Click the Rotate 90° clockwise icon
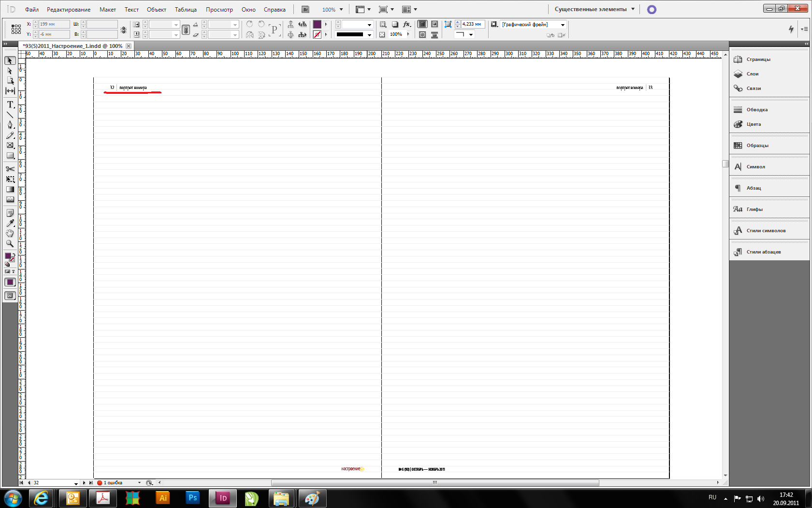The image size is (812, 508). 249,24
